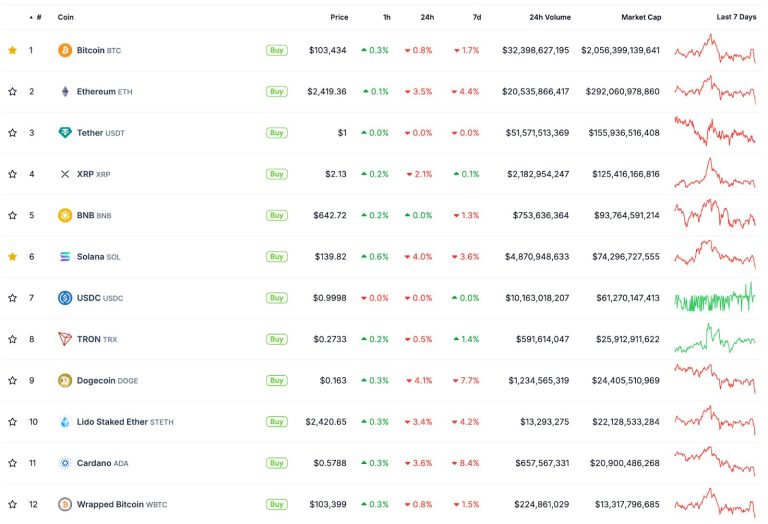Open USDC's green 7-day sparkline chart

pyautogui.click(x=715, y=297)
